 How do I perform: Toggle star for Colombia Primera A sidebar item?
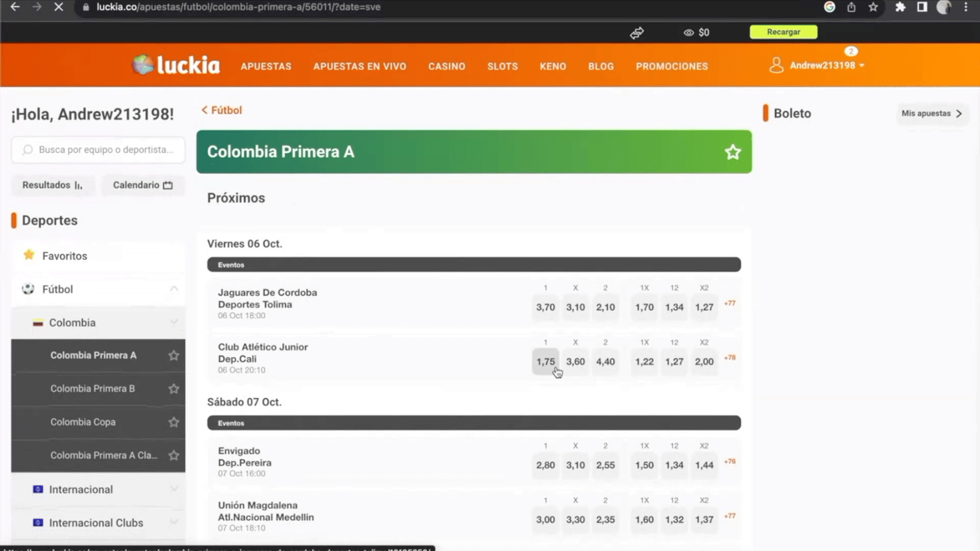[x=174, y=356]
